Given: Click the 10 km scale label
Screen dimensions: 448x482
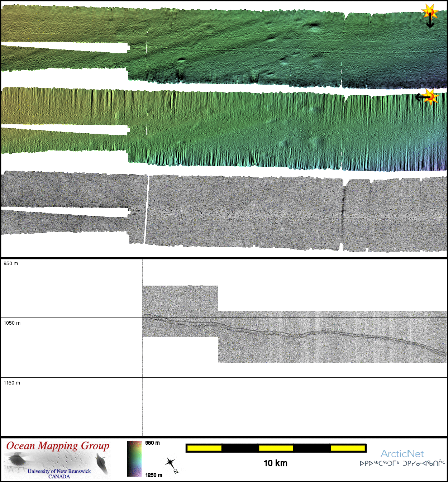Looking at the screenshot, I should tap(275, 463).
